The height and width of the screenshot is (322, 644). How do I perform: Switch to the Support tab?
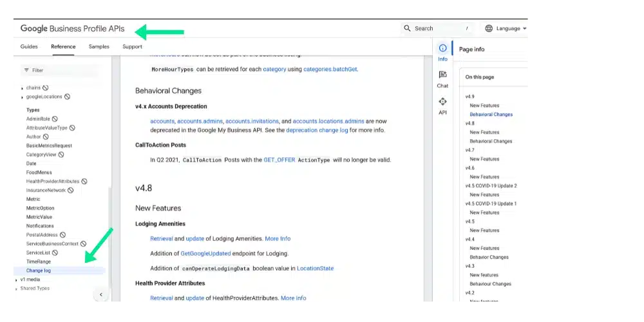point(132,46)
